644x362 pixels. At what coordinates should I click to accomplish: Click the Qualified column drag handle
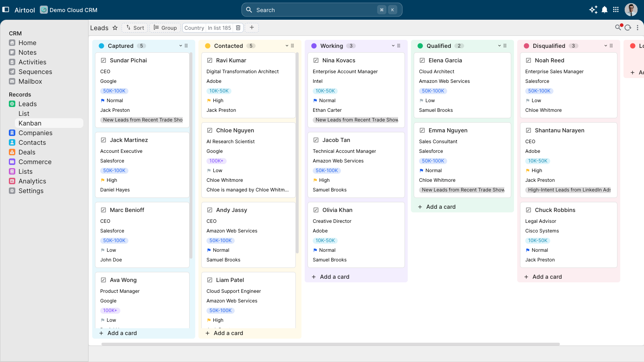tap(505, 46)
